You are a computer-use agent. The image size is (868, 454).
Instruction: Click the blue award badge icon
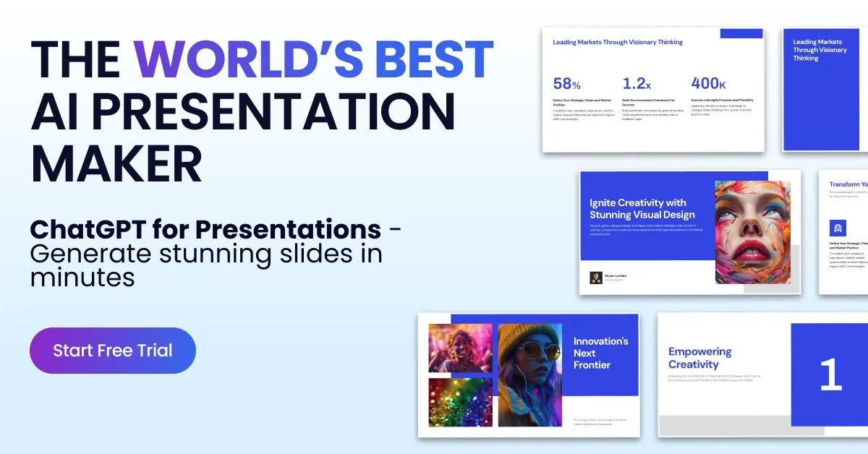point(838,228)
